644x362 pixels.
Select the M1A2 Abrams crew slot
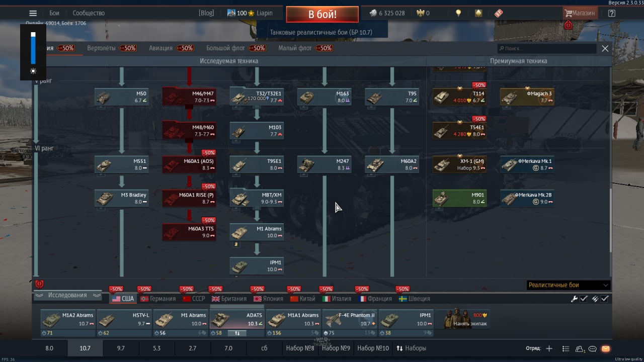67,323
